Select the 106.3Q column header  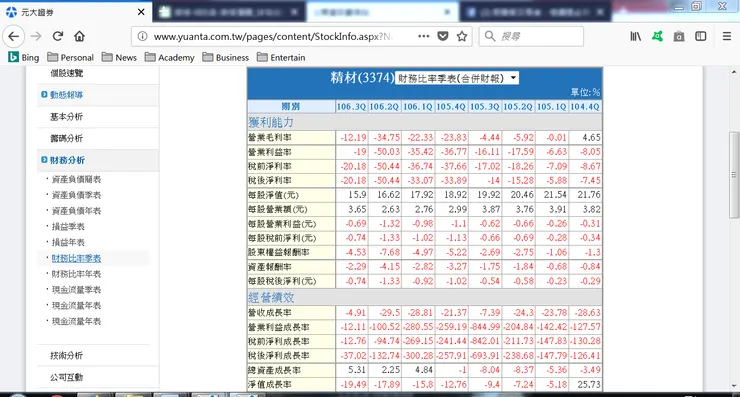(351, 107)
